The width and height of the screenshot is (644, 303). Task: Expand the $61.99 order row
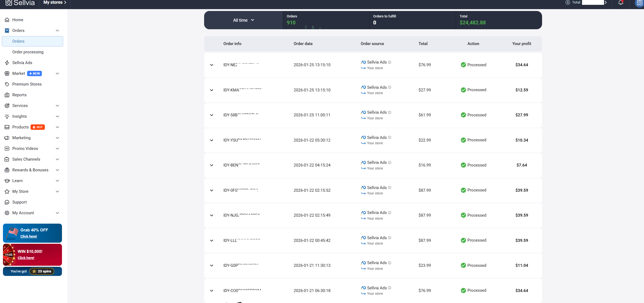click(x=212, y=115)
